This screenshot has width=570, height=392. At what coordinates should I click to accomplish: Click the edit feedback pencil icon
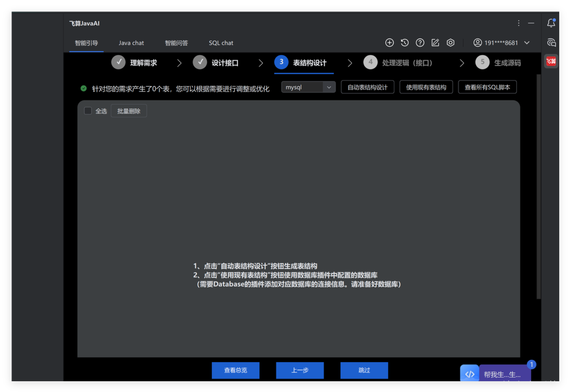click(x=435, y=43)
